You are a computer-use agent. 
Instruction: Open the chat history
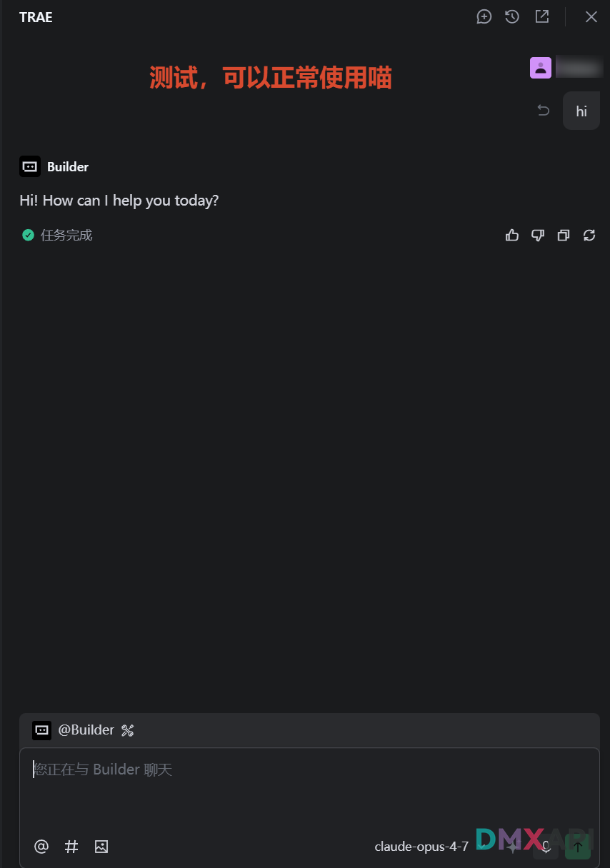[512, 16]
